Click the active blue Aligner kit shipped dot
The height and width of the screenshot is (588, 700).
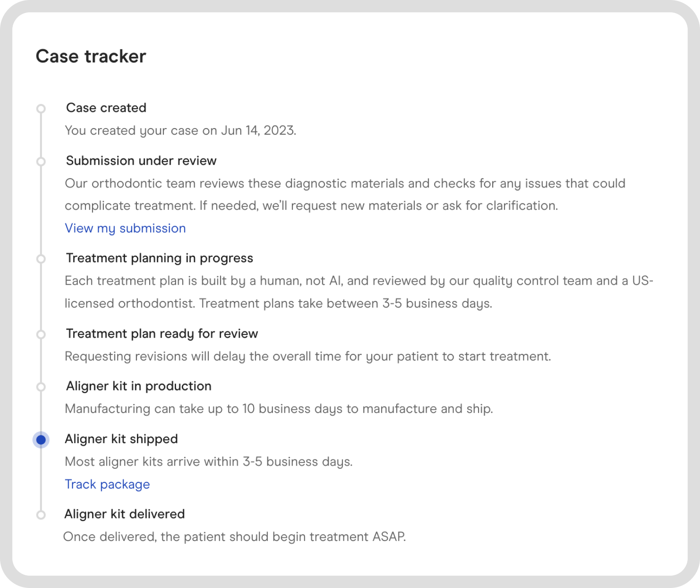click(41, 440)
